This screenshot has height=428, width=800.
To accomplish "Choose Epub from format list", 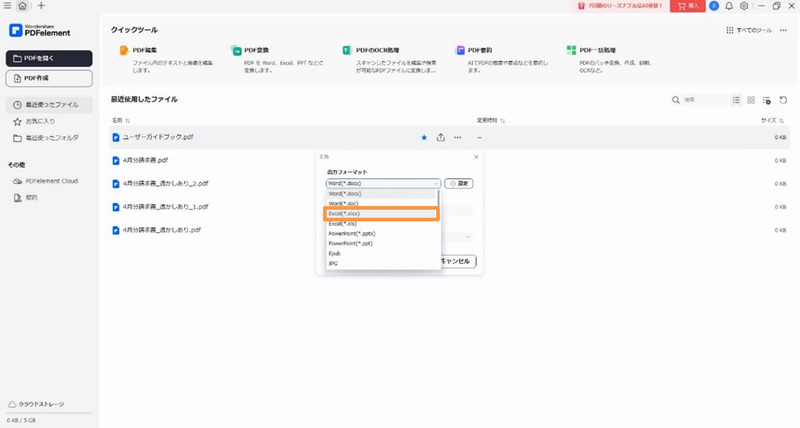I will (x=381, y=254).
